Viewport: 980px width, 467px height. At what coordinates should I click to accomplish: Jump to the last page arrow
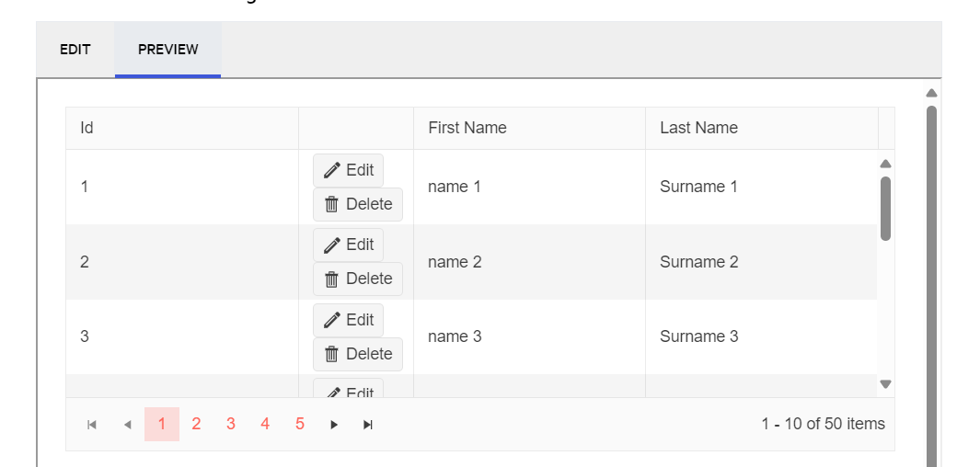[368, 424]
